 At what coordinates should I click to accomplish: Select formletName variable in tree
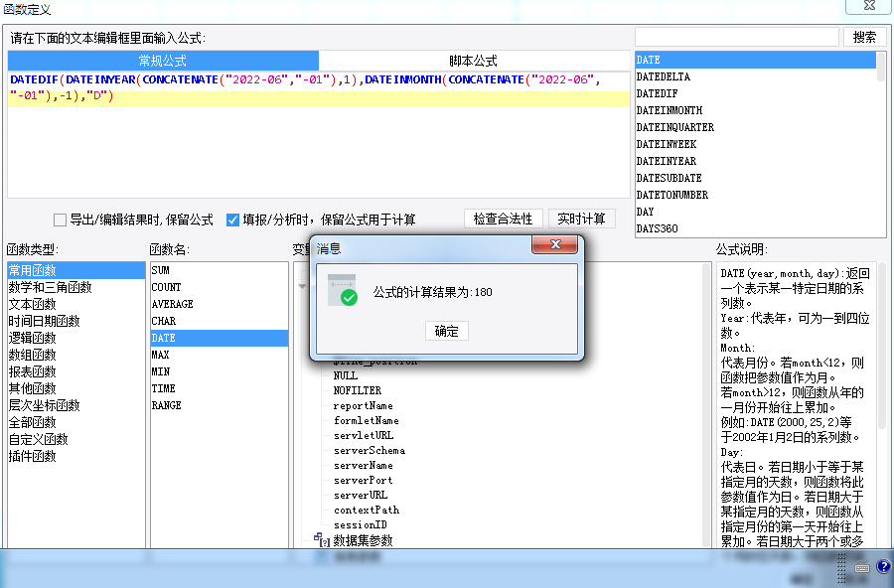click(x=366, y=420)
